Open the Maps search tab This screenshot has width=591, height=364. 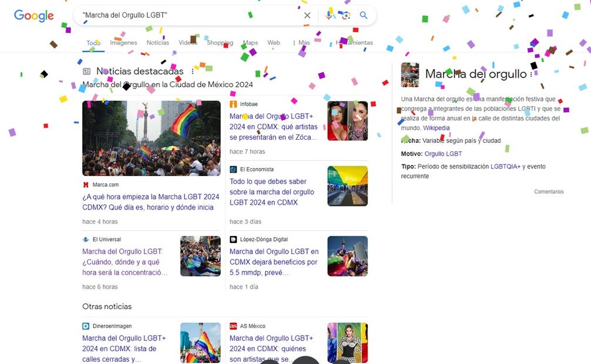point(251,43)
